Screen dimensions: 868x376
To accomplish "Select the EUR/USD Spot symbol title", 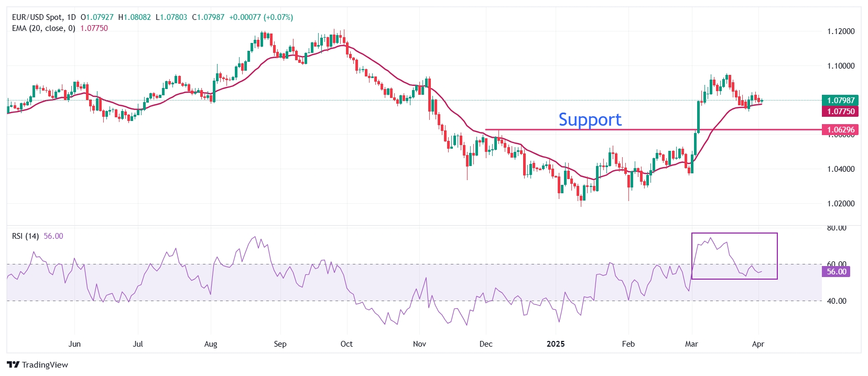I will tap(37, 17).
